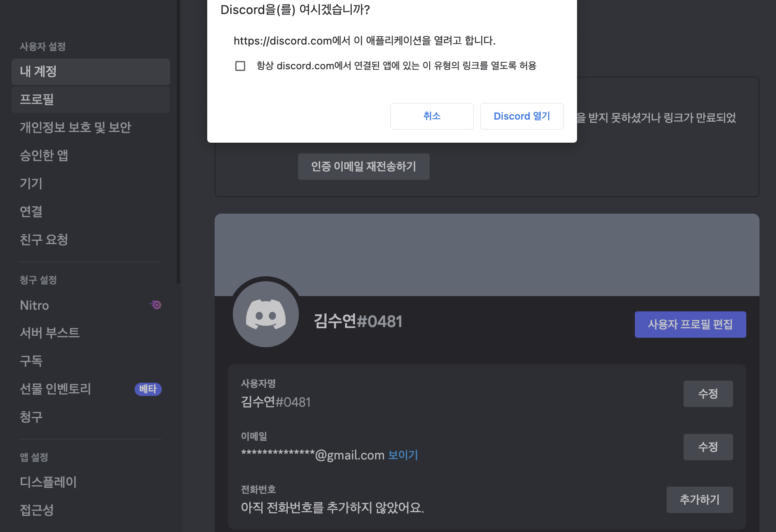Click the 앱 설정 section header

(x=34, y=457)
